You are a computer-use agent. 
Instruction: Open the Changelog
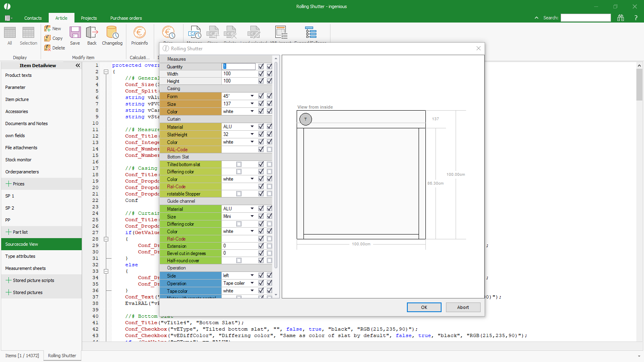tap(112, 33)
